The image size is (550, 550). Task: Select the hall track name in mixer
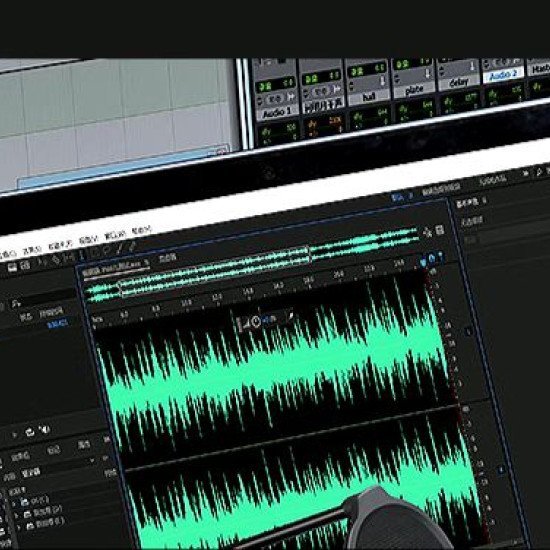[x=368, y=96]
